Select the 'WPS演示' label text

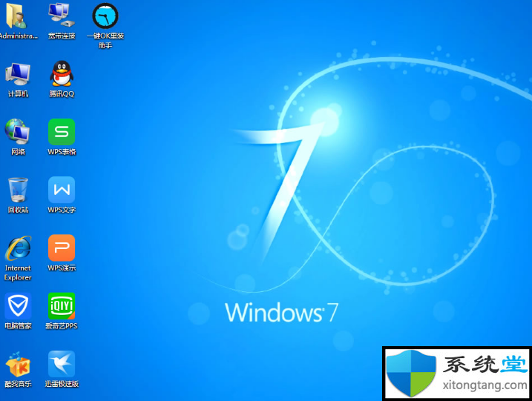click(62, 268)
